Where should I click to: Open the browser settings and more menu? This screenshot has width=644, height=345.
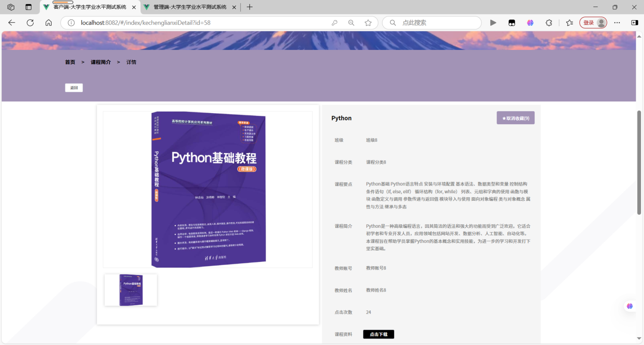[x=617, y=23]
